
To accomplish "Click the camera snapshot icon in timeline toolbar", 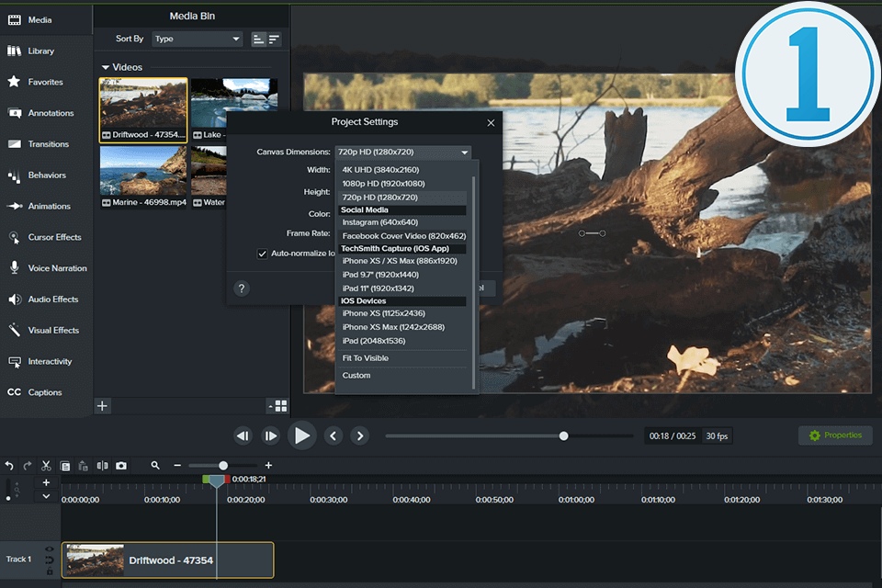I will coord(121,466).
